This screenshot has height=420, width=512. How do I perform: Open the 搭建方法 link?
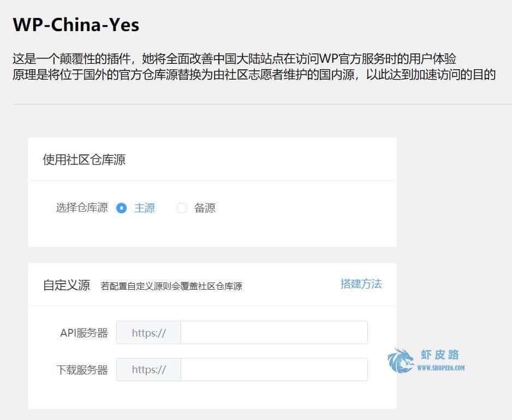(x=361, y=284)
